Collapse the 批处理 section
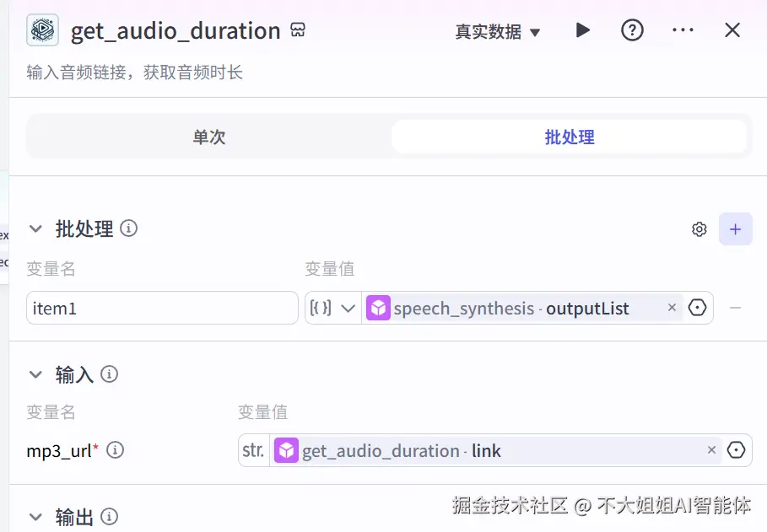 (x=36, y=228)
